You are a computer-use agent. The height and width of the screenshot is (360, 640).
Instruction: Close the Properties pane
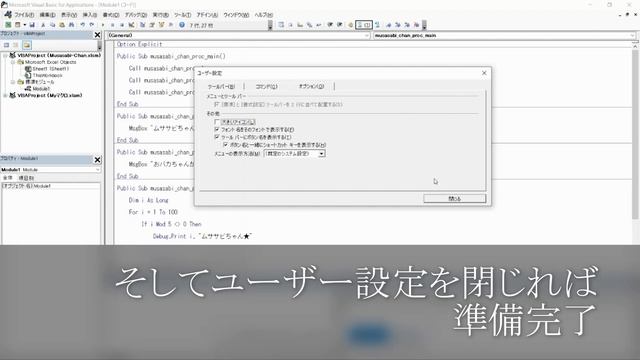pyautogui.click(x=98, y=160)
